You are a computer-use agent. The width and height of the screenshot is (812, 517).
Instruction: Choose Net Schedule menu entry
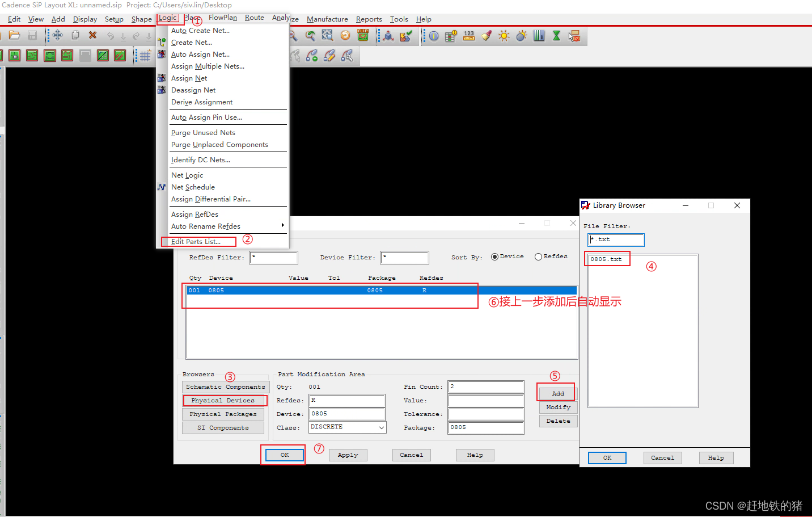[193, 187]
